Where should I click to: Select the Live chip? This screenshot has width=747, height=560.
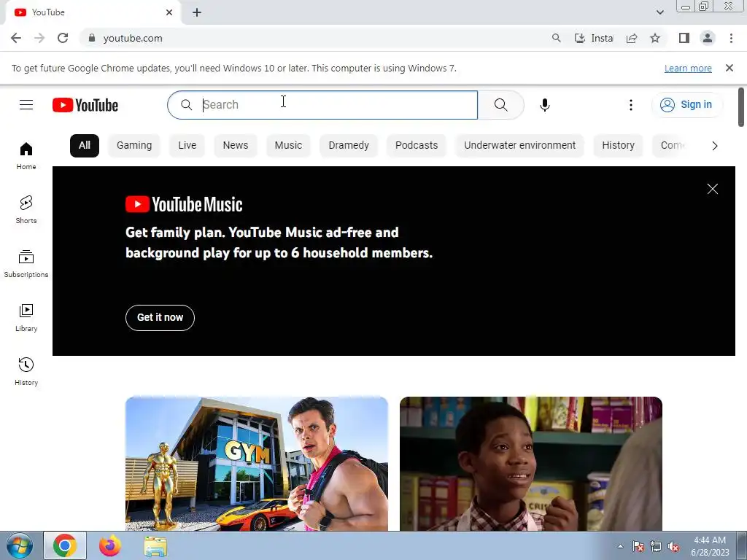(187, 145)
